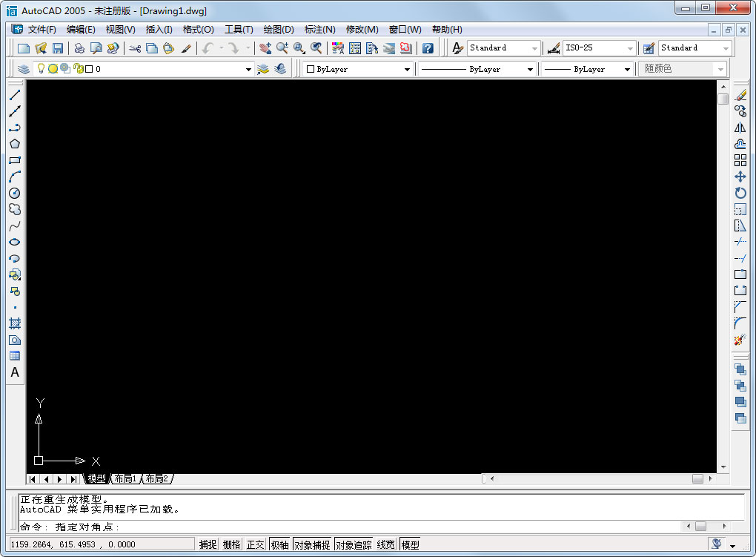Viewport: 756px width, 557px height.
Task: Select the Spline tool
Action: coord(15,225)
